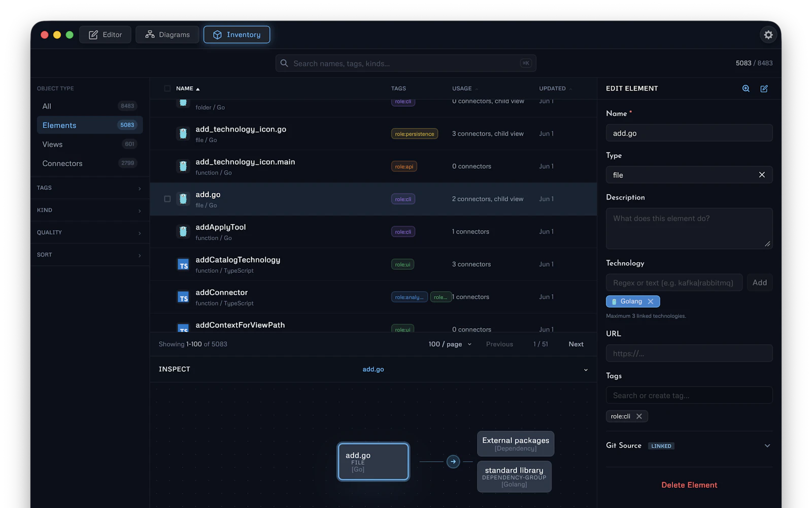Screen dimensions: 812x508
Task: Click the Description text area
Action: tap(689, 229)
